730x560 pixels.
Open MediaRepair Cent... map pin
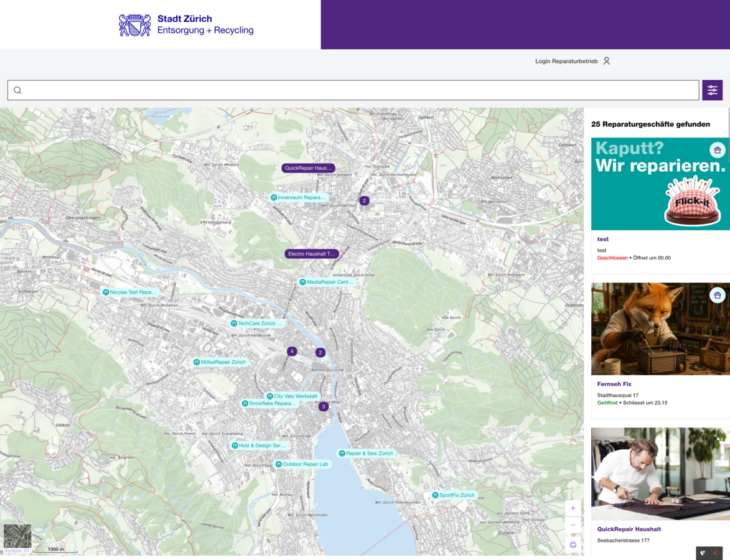click(326, 282)
